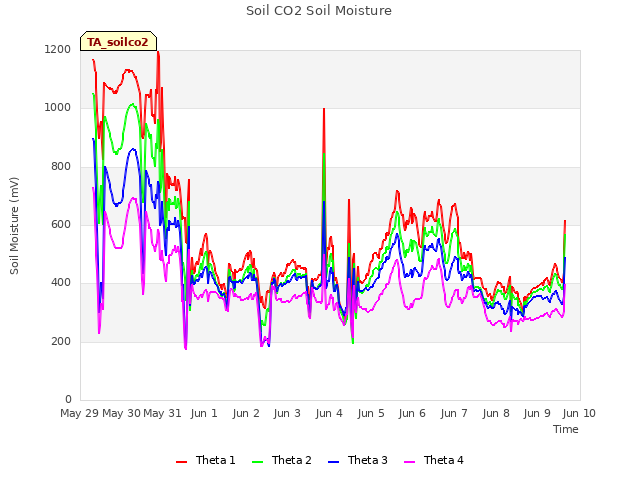The height and width of the screenshot is (480, 640).
Task: Click the Jun 4 x-axis label
Action: pos(329,413)
